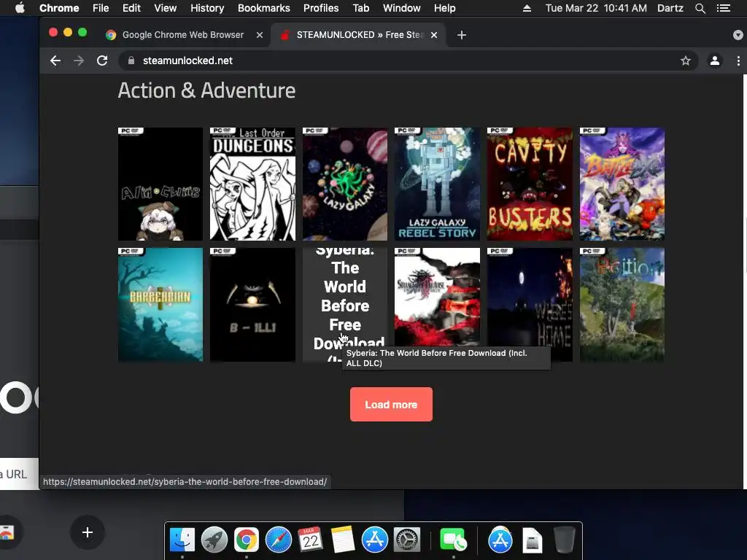Open Spotlight search magnifier
747x560 pixels.
[700, 8]
